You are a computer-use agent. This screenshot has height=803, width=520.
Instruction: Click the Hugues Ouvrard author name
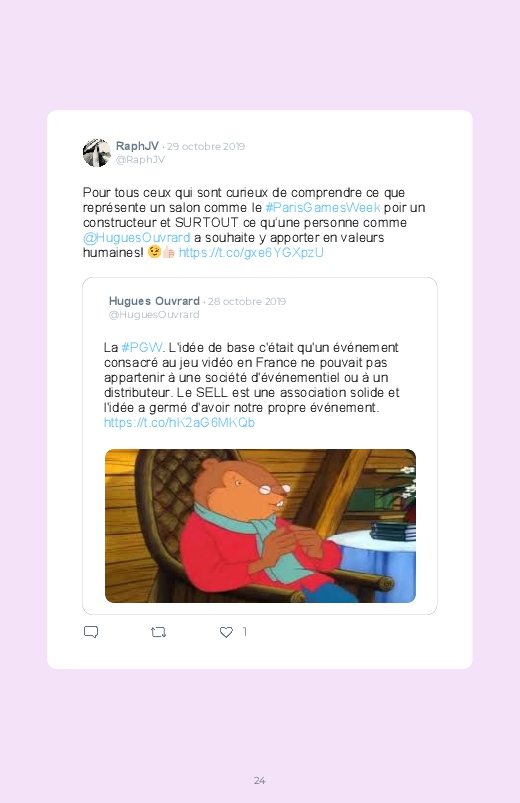pos(154,301)
